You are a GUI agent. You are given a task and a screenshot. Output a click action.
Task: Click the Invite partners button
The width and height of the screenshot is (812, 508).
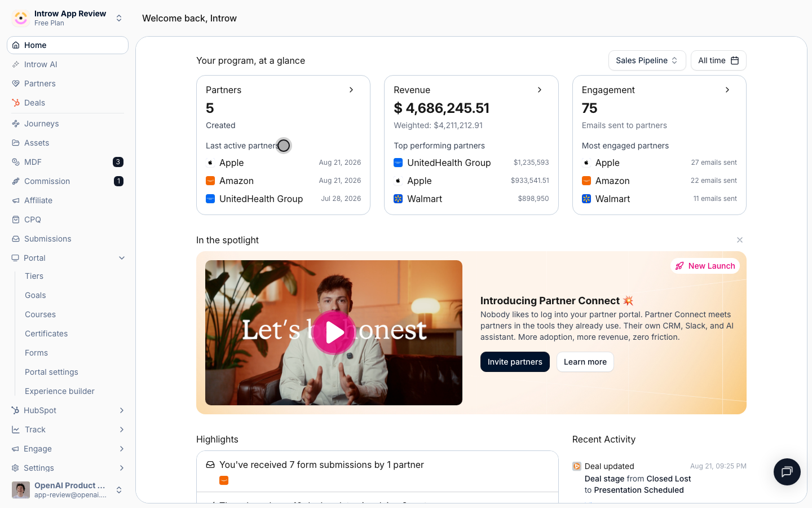coord(515,362)
